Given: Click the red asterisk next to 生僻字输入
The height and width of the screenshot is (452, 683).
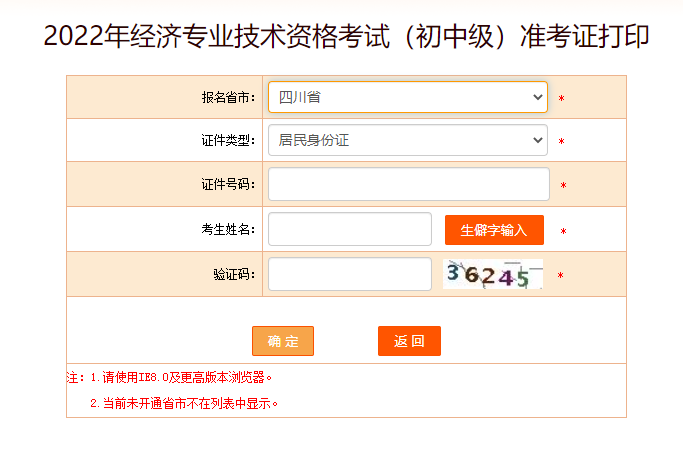Looking at the screenshot, I should [x=563, y=232].
